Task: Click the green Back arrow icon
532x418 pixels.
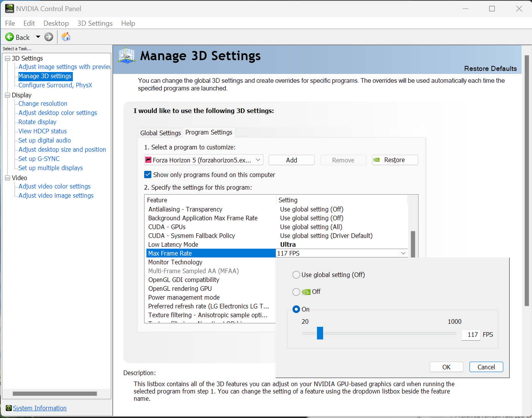Action: [x=10, y=37]
